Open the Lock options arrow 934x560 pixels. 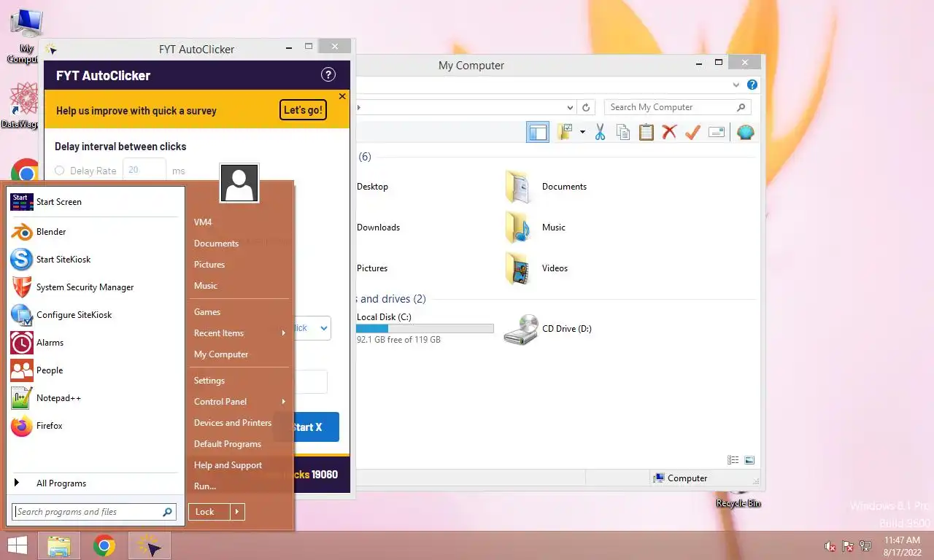pyautogui.click(x=237, y=512)
